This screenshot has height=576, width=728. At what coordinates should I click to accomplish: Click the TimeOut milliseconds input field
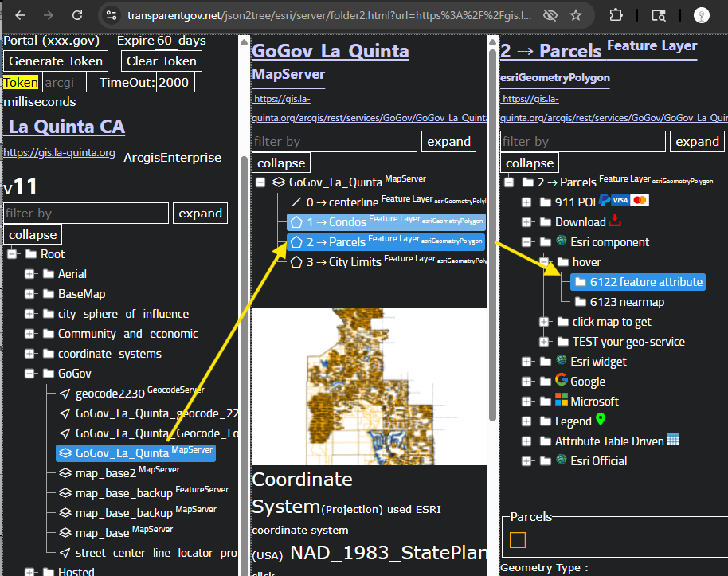[x=175, y=82]
